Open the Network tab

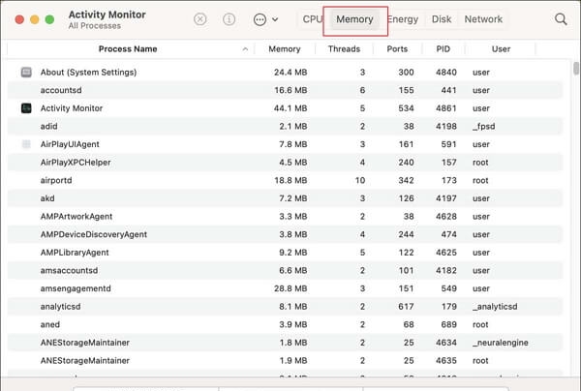click(483, 19)
